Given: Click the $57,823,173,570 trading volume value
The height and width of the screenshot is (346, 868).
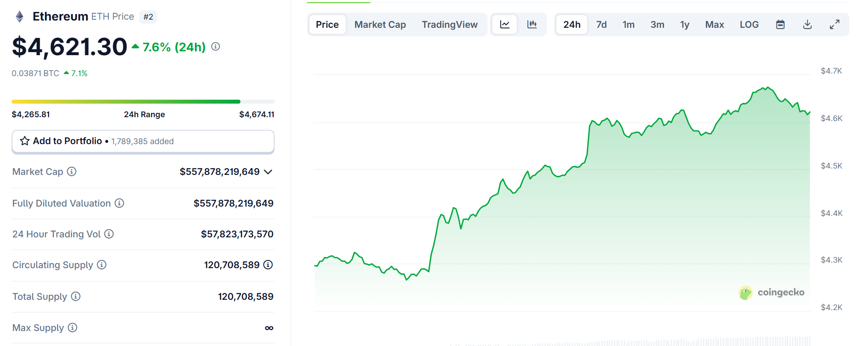Looking at the screenshot, I should point(237,234).
